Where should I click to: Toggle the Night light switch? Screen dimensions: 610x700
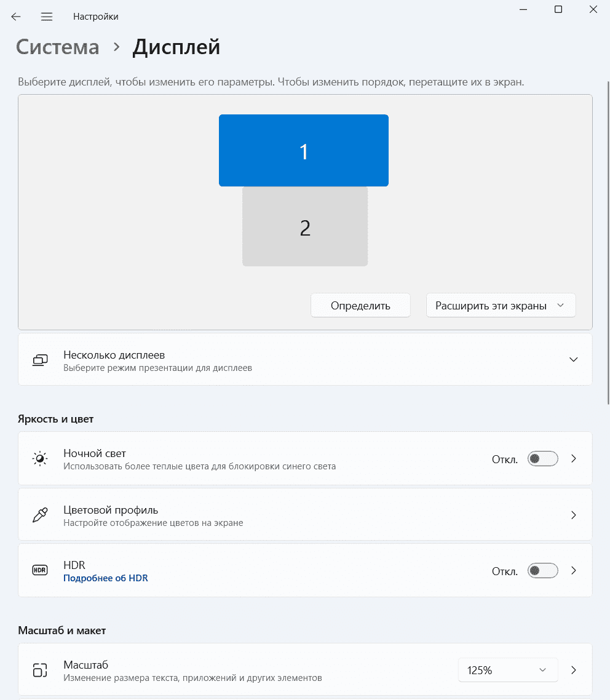click(x=542, y=459)
